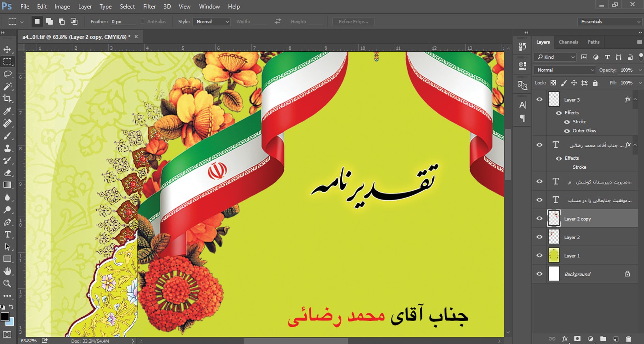Select the Path Selection tool

tap(7, 246)
